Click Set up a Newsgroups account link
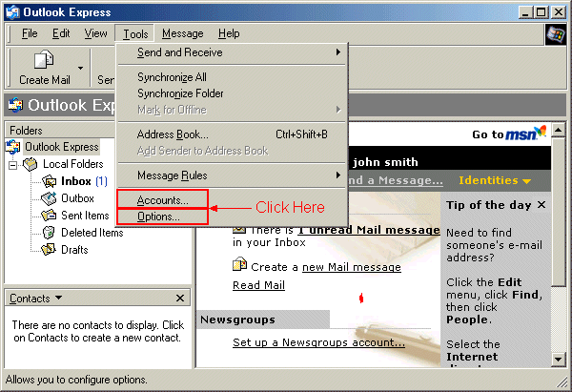 [x=318, y=342]
